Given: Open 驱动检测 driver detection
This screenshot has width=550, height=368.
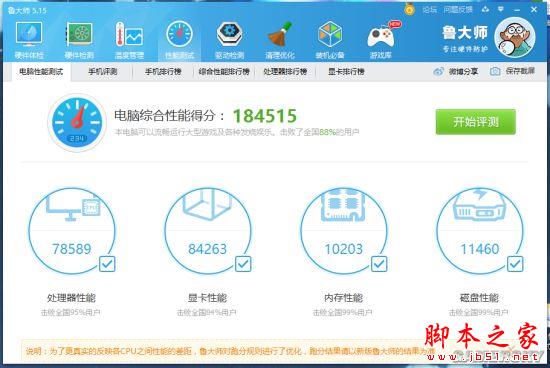Looking at the screenshot, I should pyautogui.click(x=229, y=40).
